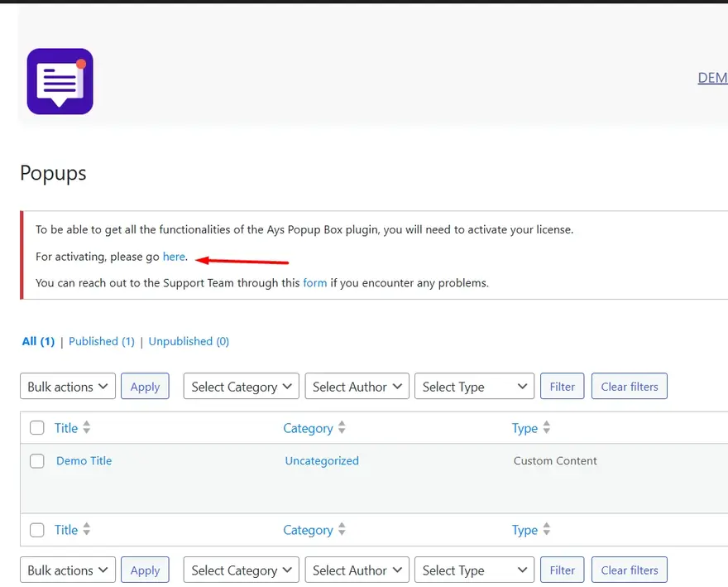Open the Select Author dropdown above the table
The image size is (728, 587).
point(357,387)
